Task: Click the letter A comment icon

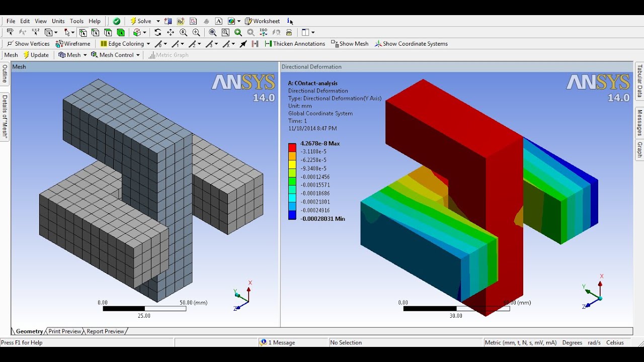Action: coord(219,21)
